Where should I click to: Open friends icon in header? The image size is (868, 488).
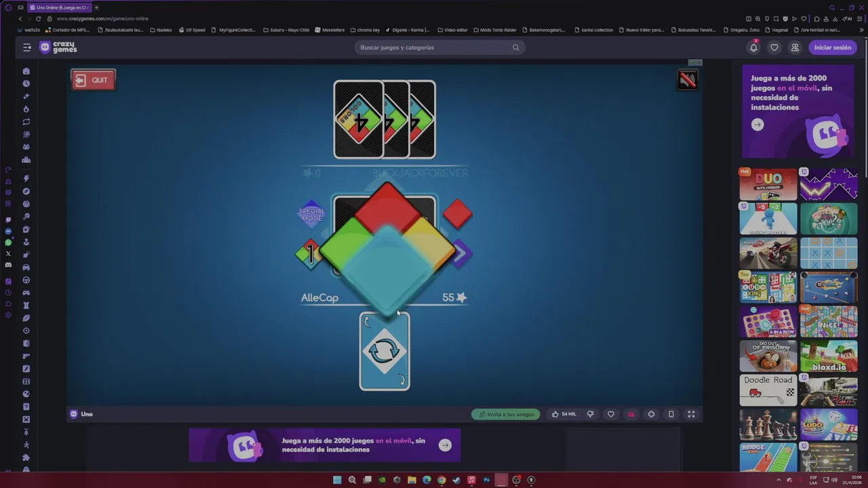(x=795, y=47)
